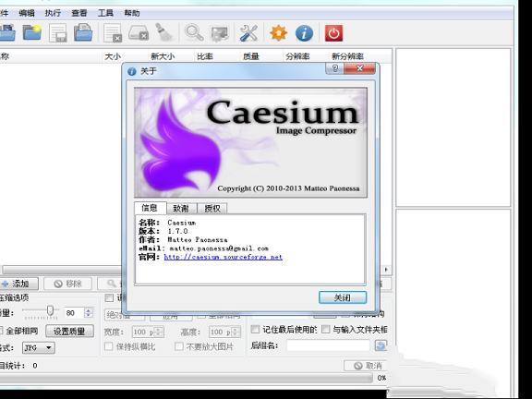Switch to the 授权 tab
Viewport: 532px width, 399px height.
[x=212, y=209]
